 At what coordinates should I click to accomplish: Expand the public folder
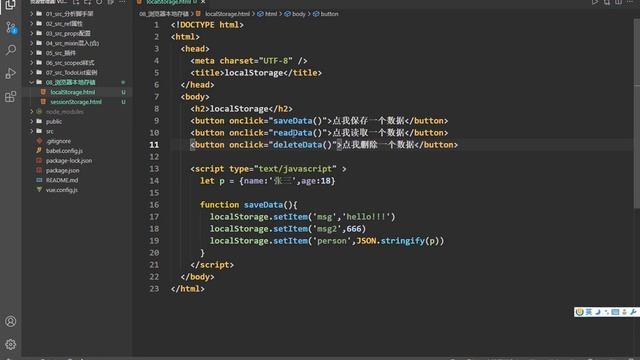point(31,121)
